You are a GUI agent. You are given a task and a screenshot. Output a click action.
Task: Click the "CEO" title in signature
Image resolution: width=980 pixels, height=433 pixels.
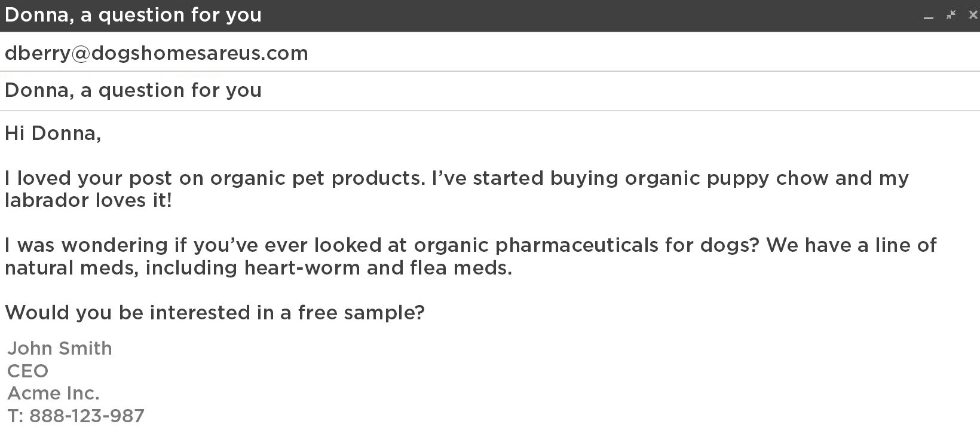[27, 371]
